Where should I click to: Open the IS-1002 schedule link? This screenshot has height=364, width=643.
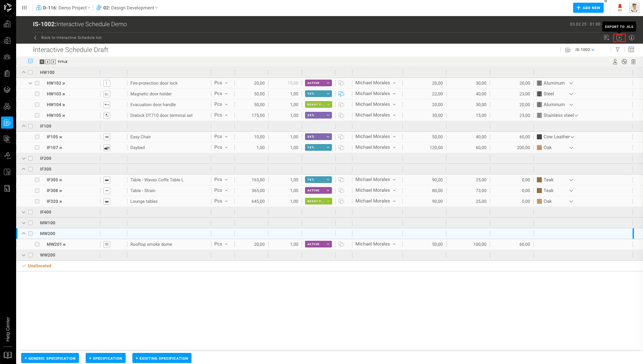pos(585,50)
